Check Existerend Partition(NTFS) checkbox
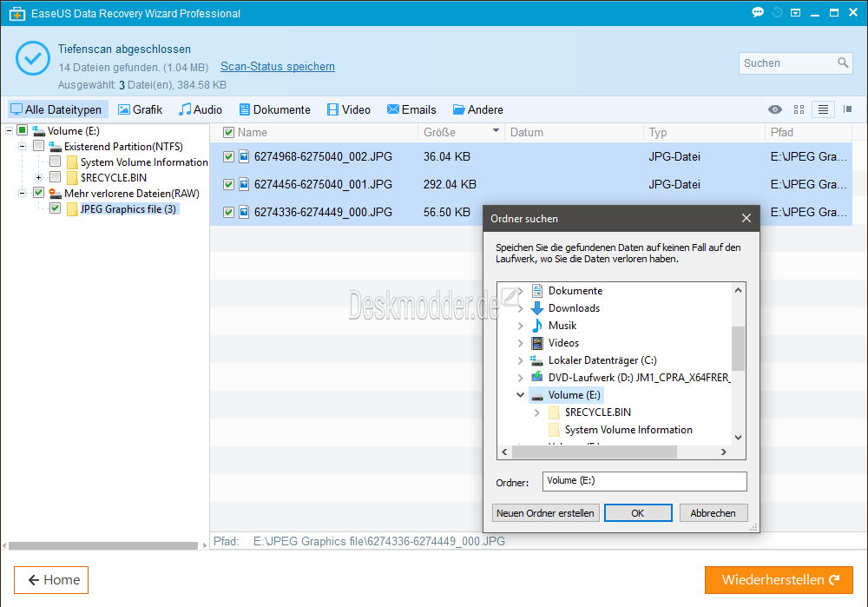This screenshot has height=607, width=868. 38,146
